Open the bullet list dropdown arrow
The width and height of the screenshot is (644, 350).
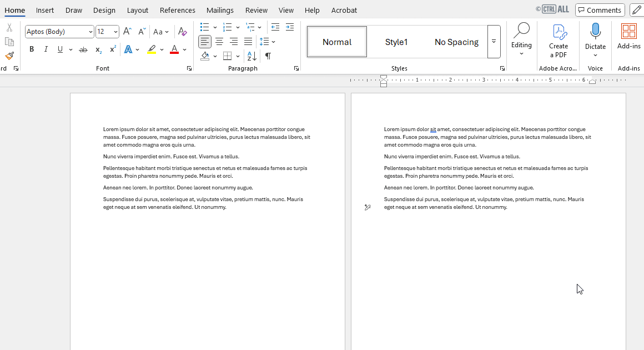[214, 27]
